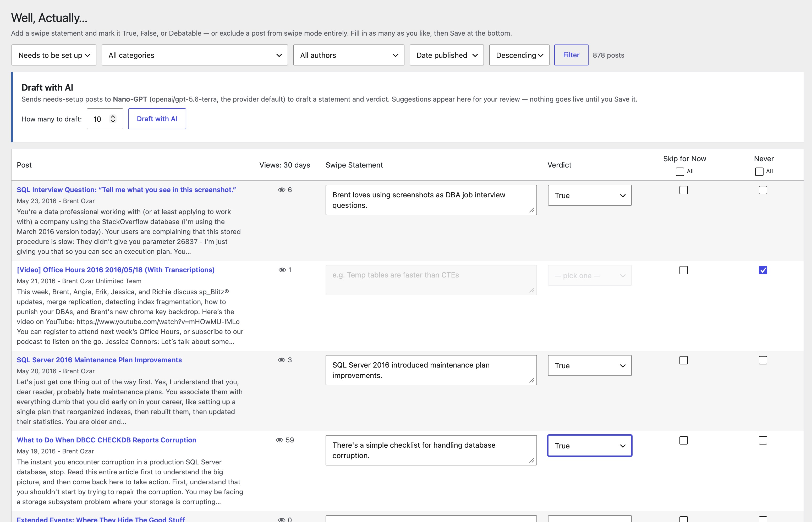
Task: Click the views eye icon for the Maintenance Plan post
Action: 282,360
